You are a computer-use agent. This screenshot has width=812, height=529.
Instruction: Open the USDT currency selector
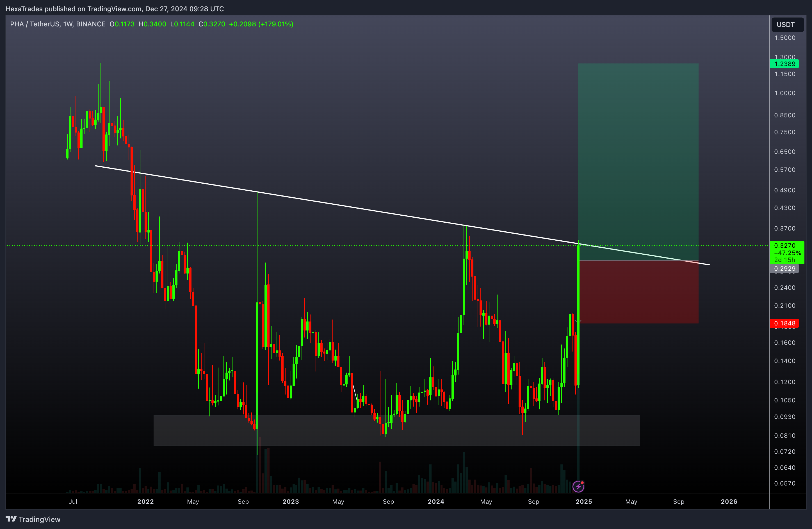tap(788, 25)
